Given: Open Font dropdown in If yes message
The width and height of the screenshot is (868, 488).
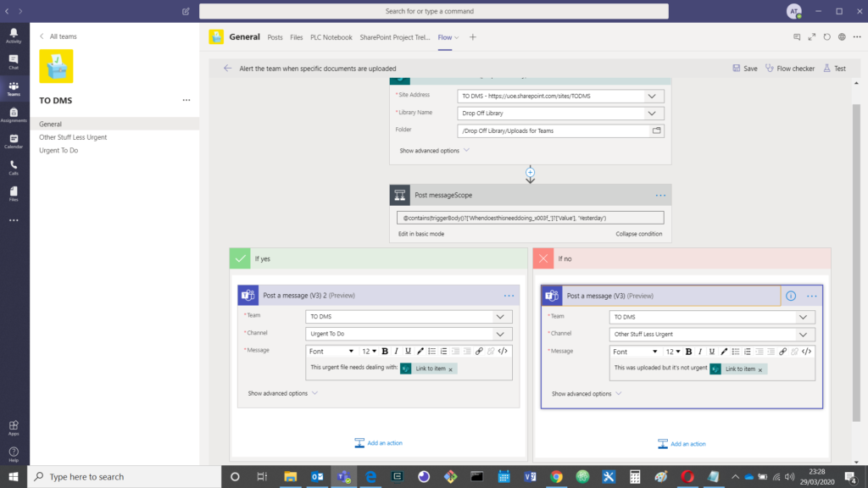Looking at the screenshot, I should (x=331, y=351).
